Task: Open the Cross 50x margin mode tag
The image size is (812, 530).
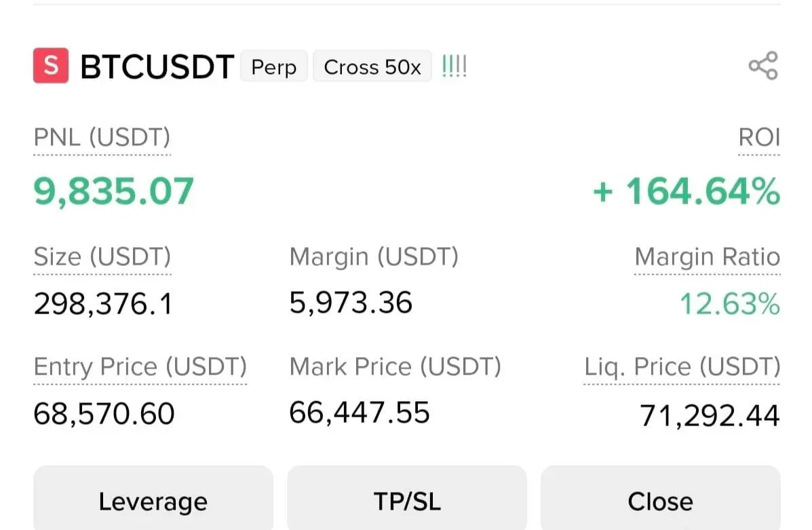Action: (372, 67)
